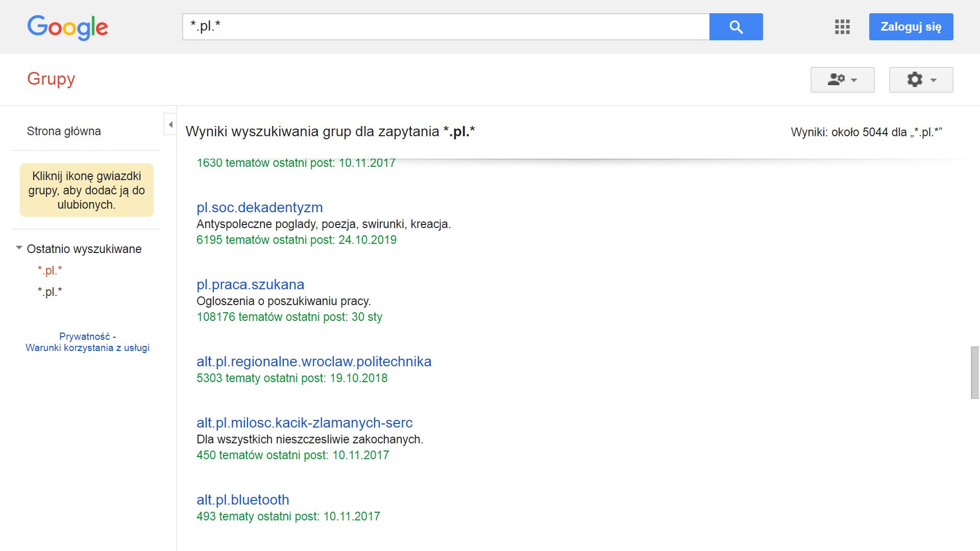Click the Zaloguj się button
This screenshot has height=551, width=980.
911,27
